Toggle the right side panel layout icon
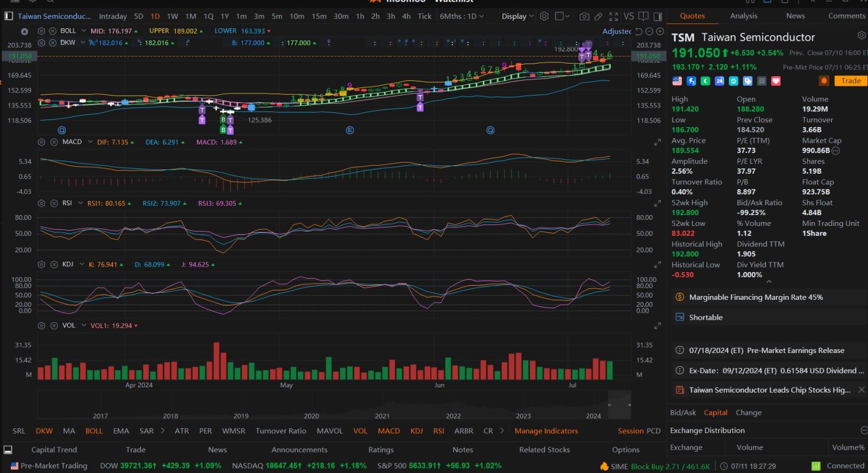 tap(658, 16)
